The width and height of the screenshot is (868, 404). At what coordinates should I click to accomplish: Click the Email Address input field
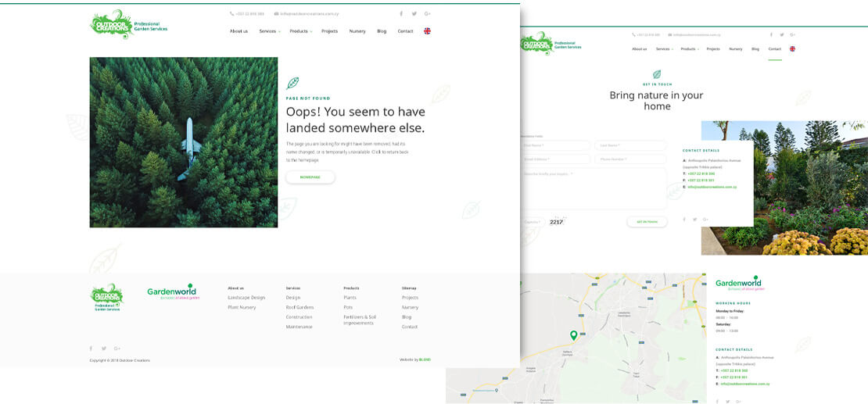(555, 159)
